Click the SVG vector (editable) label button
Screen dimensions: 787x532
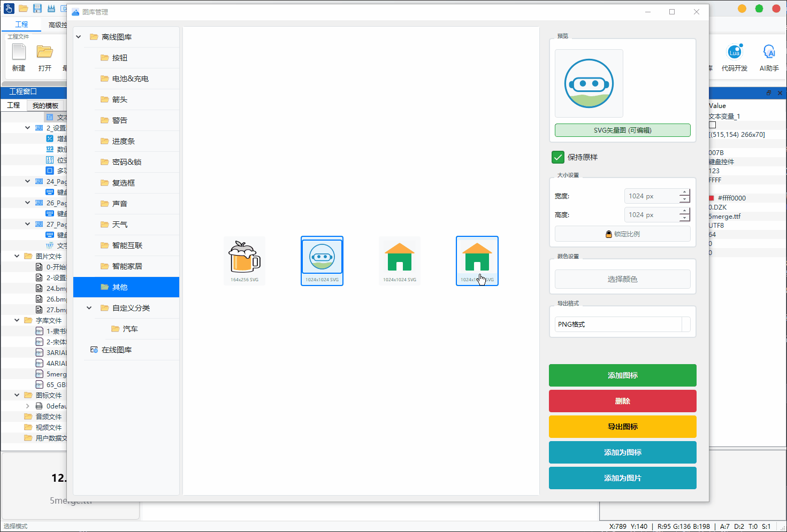623,130
